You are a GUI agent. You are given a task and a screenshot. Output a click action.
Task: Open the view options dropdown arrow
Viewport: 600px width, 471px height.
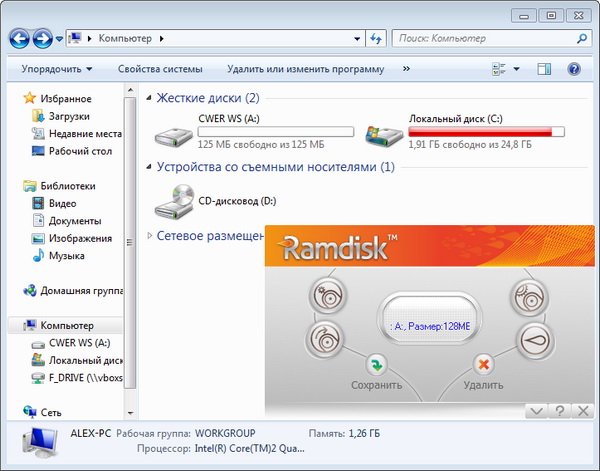tap(516, 69)
